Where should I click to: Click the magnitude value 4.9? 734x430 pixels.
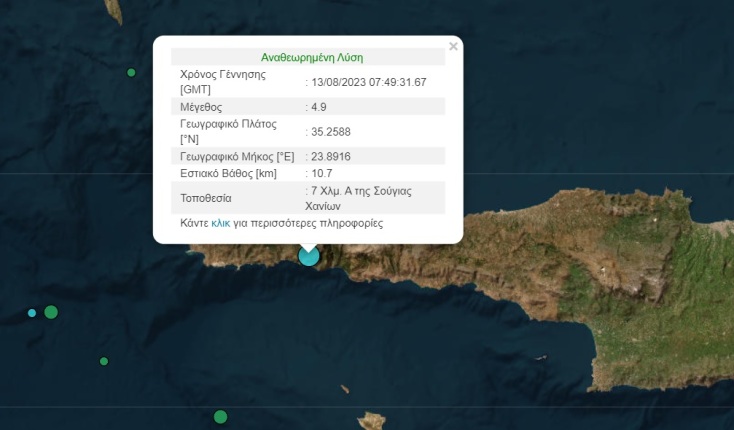[x=319, y=107]
